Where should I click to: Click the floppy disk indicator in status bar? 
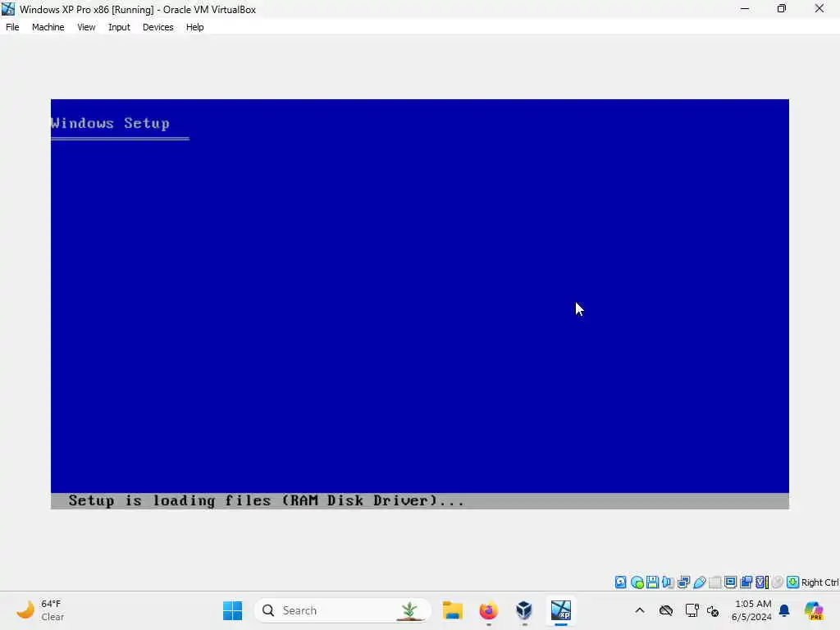tap(652, 582)
